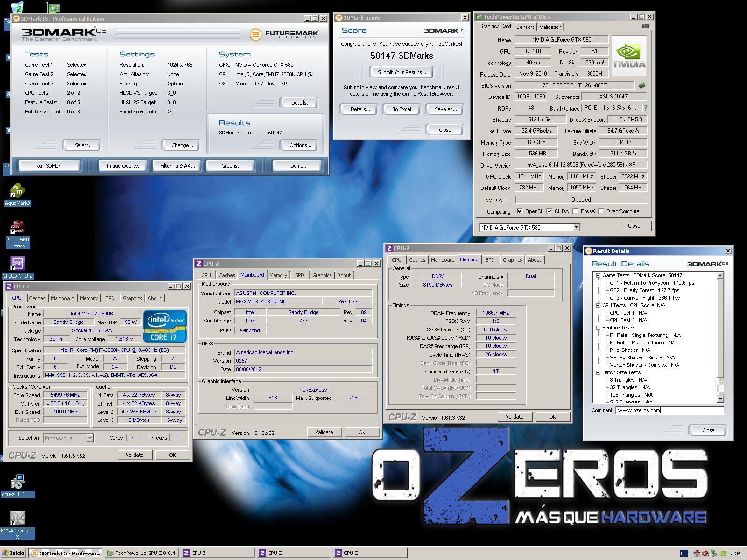Switch to the GPU-Z Sensors tab

525,27
